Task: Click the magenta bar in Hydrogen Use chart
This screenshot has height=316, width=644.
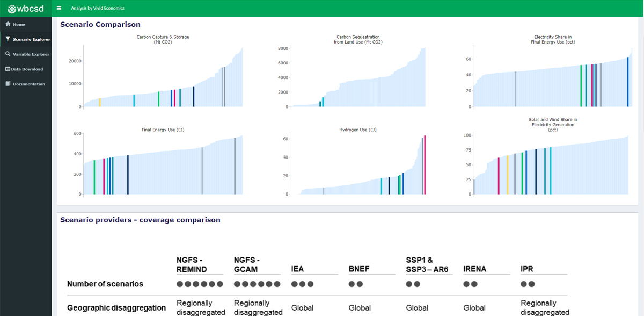Action: (x=425, y=165)
